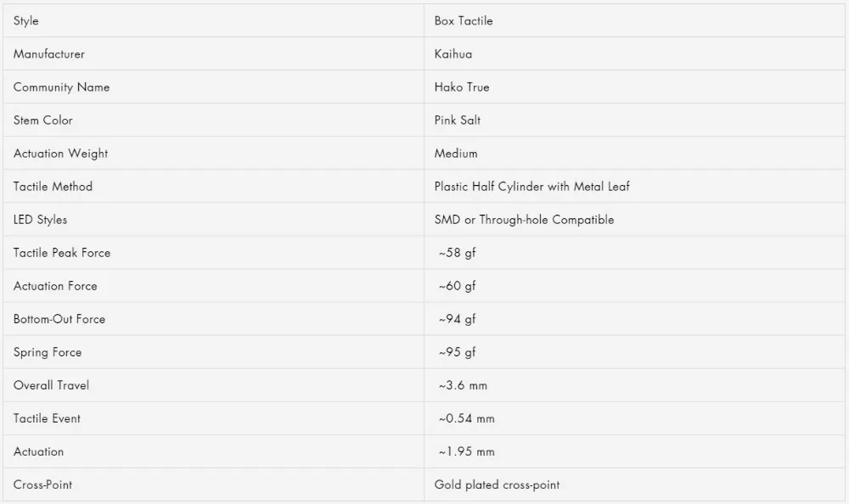Click the Manufacturer label
849x504 pixels.
tap(48, 54)
